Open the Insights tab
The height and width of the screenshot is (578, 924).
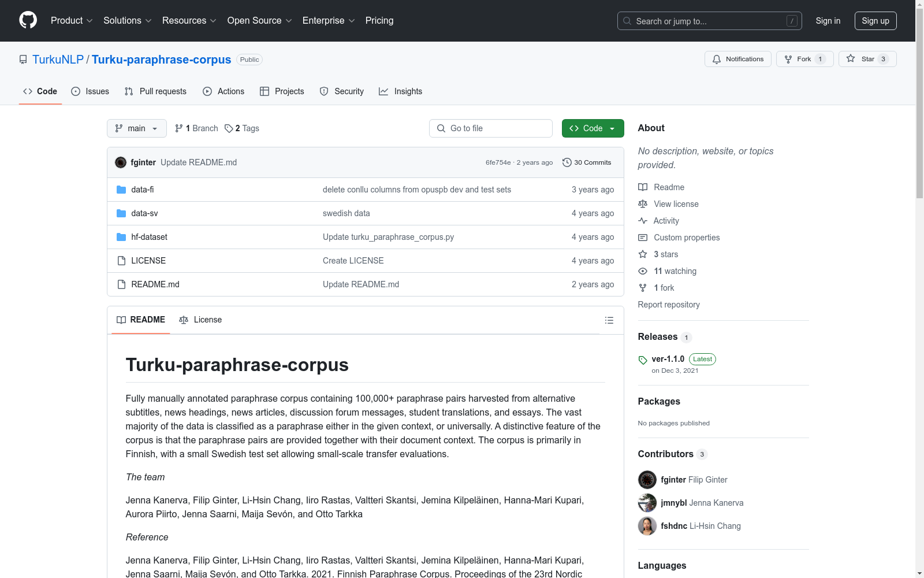(x=401, y=91)
